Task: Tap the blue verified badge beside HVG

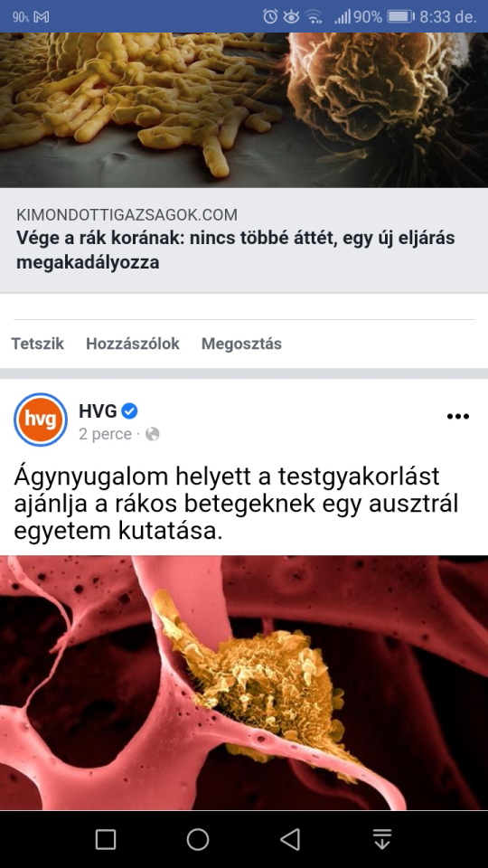Action: 129,411
